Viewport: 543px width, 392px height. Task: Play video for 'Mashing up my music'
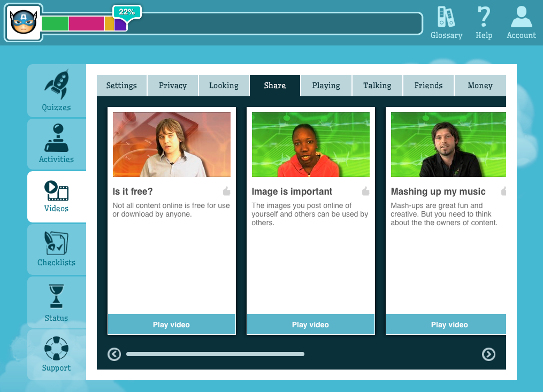click(x=446, y=325)
